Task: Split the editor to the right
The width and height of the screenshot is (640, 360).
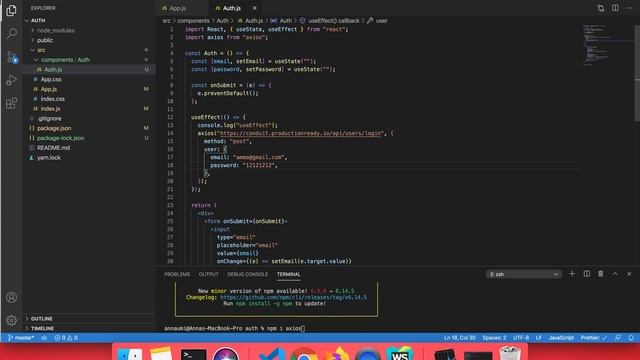Action: click(615, 8)
